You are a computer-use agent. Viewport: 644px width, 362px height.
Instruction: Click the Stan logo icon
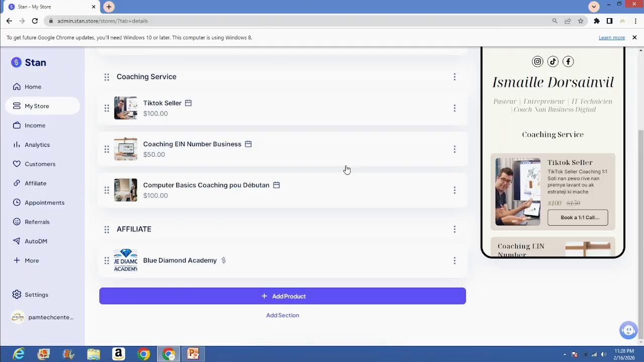17,62
